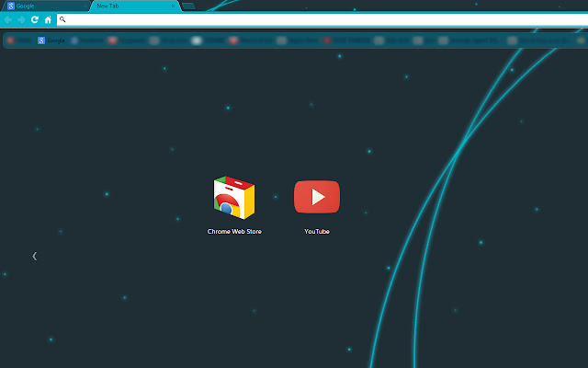Image resolution: width=588 pixels, height=368 pixels.
Task: Go forward using the forward arrow
Action: (x=21, y=19)
